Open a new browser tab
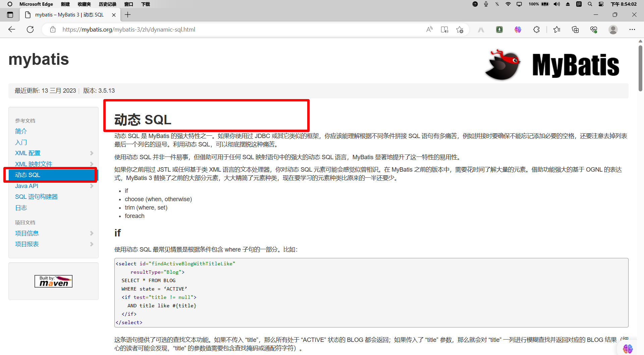Image resolution: width=644 pixels, height=355 pixels. 128,15
